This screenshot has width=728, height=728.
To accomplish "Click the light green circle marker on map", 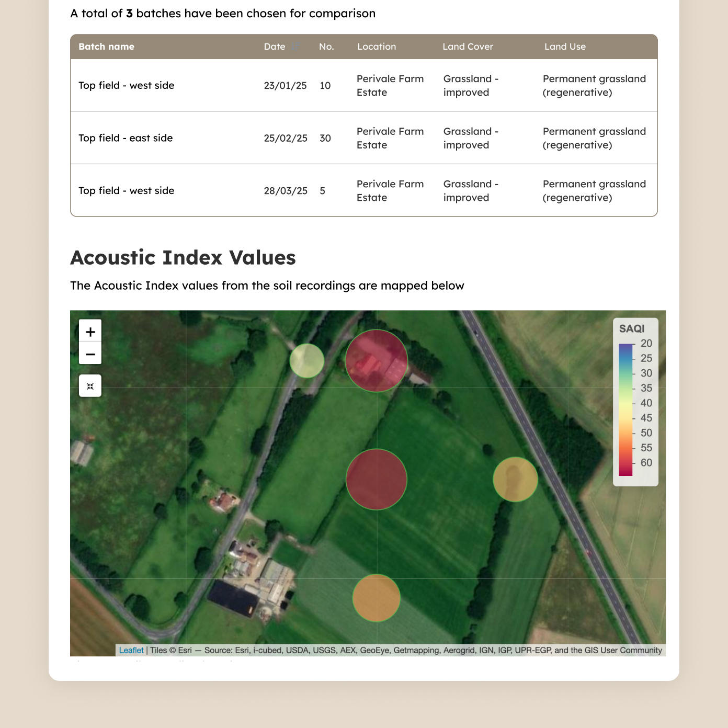I will 307,360.
